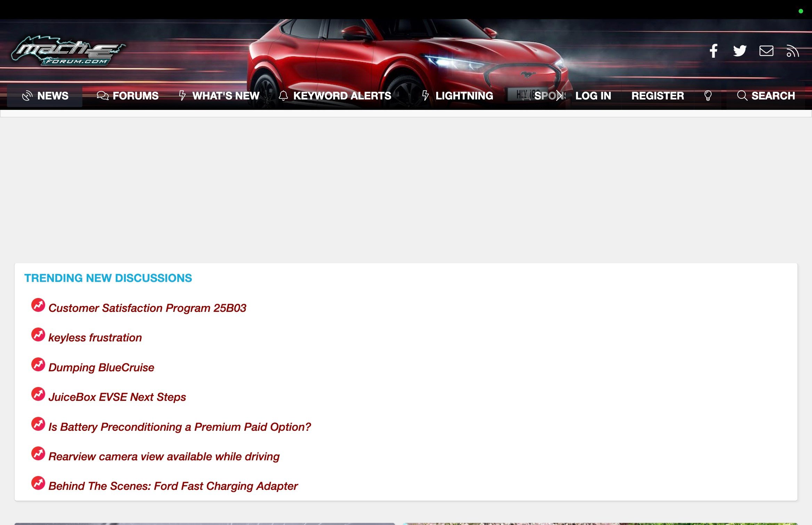The height and width of the screenshot is (525, 812).
Task: Go to the Lightning section
Action: (x=457, y=96)
